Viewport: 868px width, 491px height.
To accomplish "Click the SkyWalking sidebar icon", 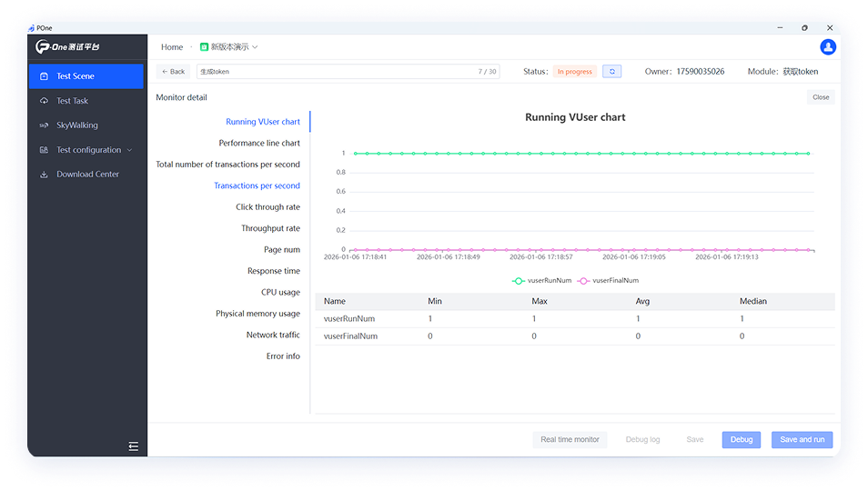I will click(44, 125).
